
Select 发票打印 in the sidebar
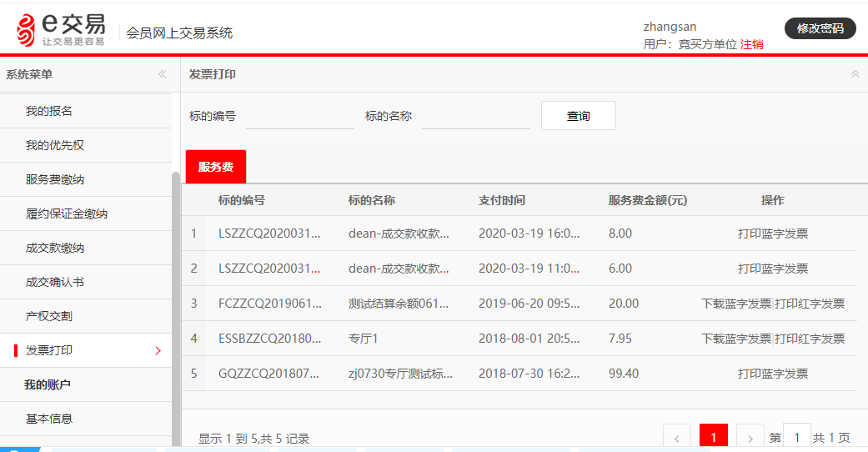(x=86, y=350)
